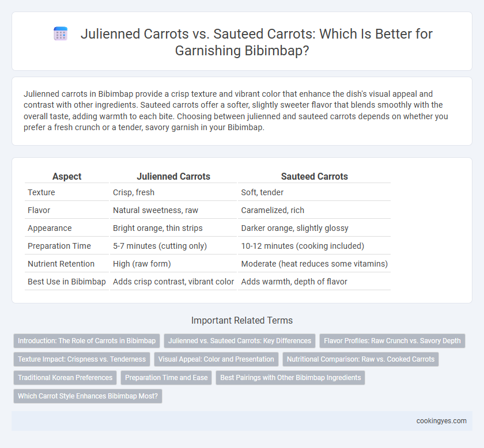Click the 'Nutrient Retention' row label

pos(61,264)
